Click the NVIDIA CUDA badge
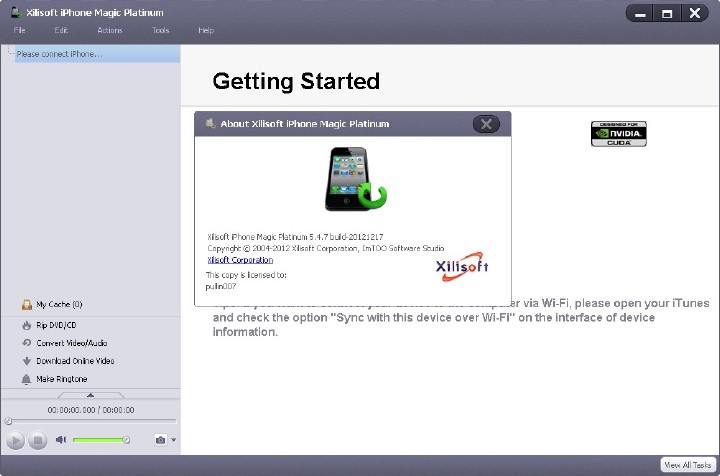 click(618, 134)
